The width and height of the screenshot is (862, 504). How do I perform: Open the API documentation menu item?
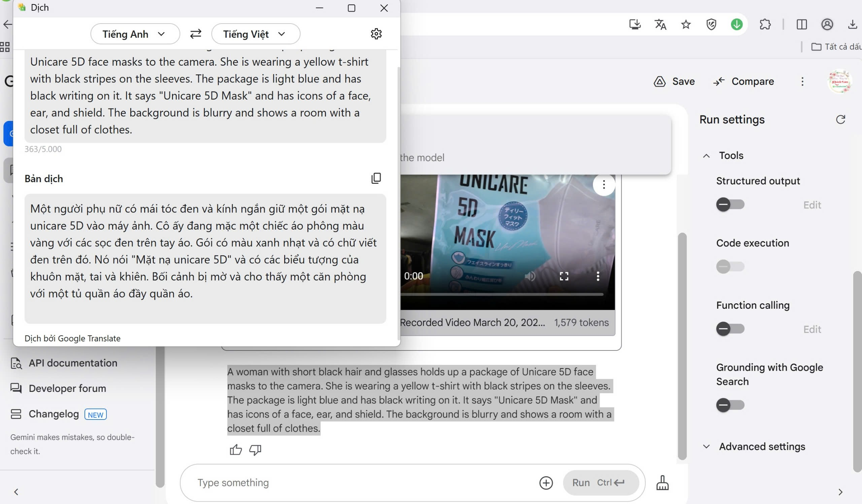tap(73, 363)
